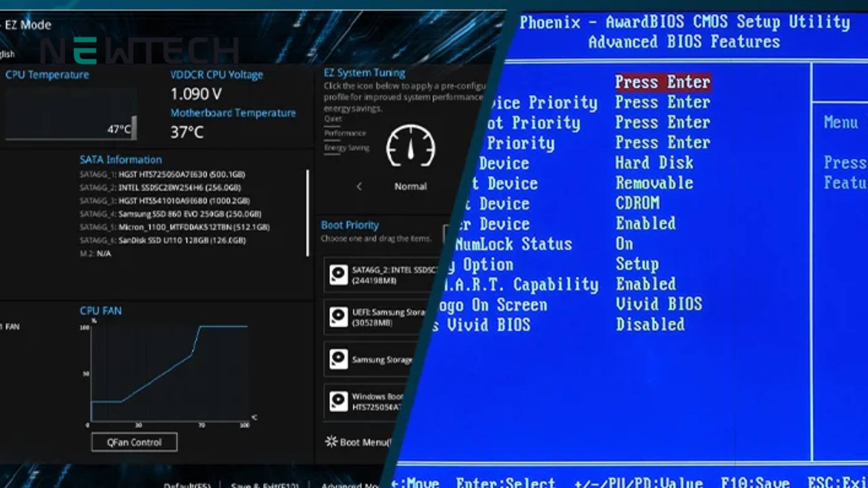Click the SATA Information scrollbar
This screenshot has height=488, width=868.
coord(308,213)
